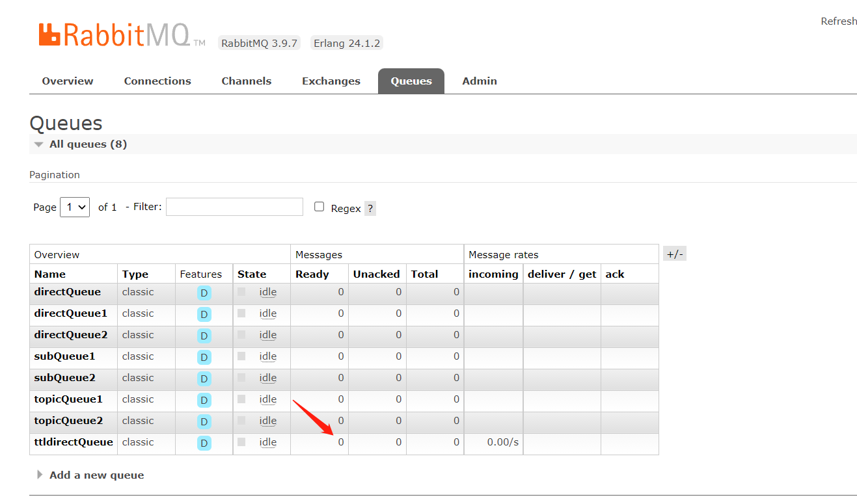Switch to the Channels tab
The image size is (857, 504).
247,81
